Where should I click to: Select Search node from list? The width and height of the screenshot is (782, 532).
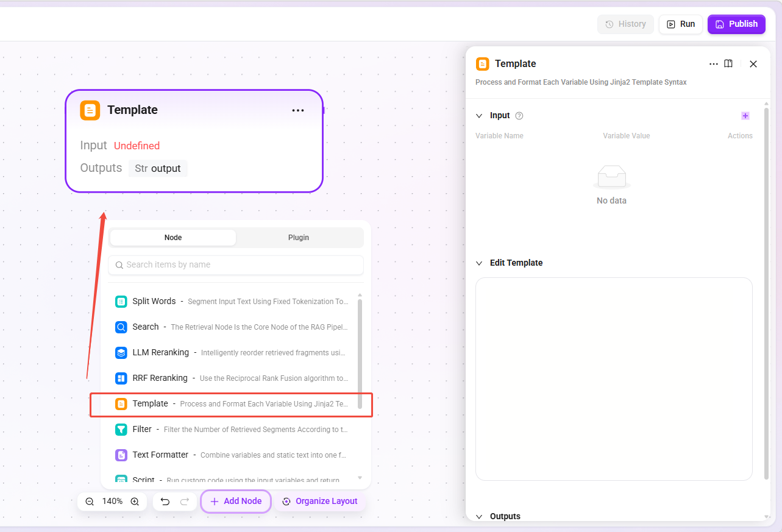pyautogui.click(x=232, y=327)
